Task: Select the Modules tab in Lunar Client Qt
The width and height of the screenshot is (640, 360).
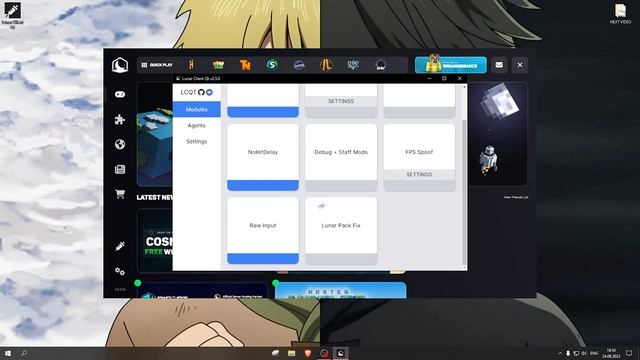Action: (197, 109)
